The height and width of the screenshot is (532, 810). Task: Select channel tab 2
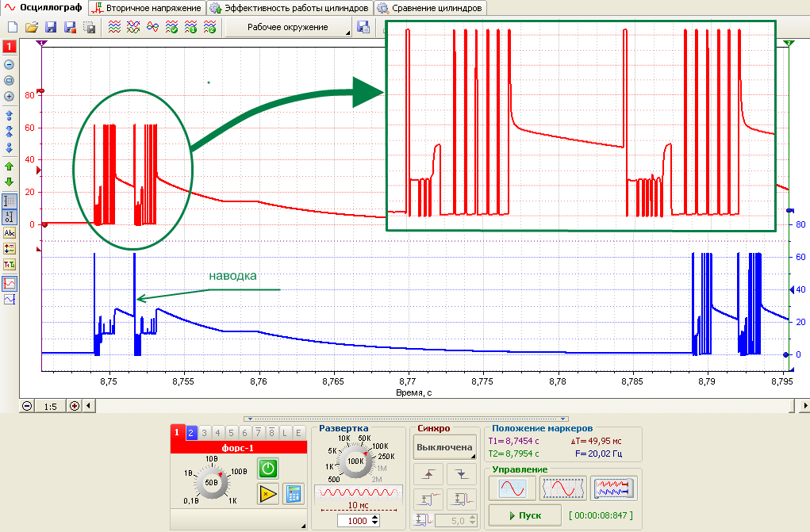[190, 433]
